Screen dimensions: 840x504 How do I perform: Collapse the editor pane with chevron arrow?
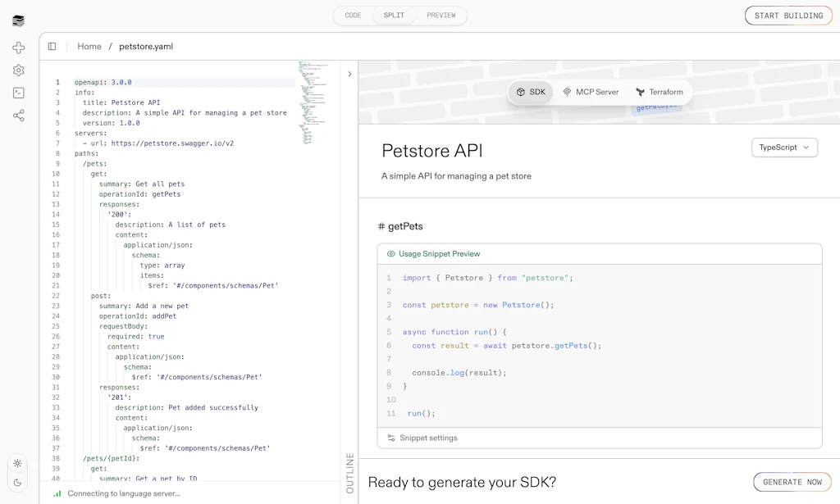349,74
